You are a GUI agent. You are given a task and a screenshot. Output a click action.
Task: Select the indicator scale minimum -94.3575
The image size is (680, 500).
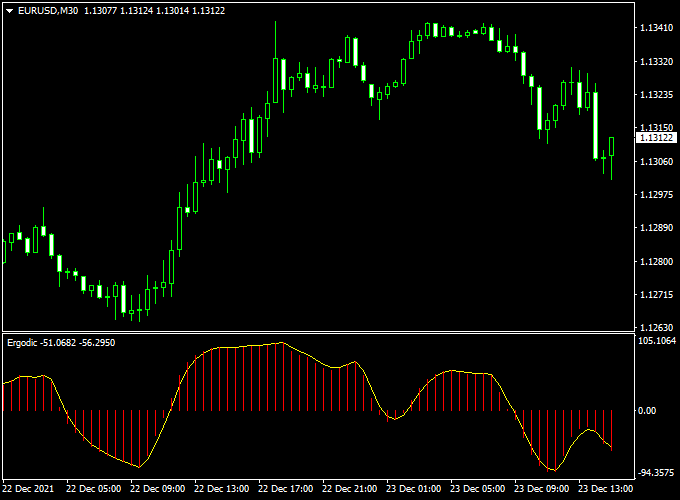(x=656, y=473)
